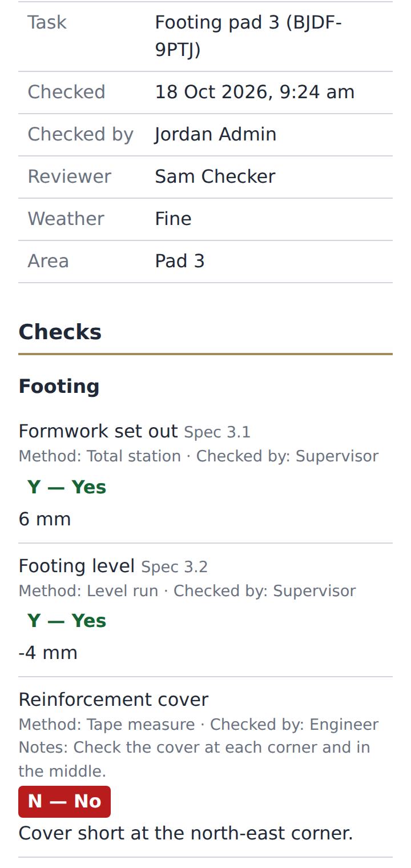Click the Cover short at north-east corner comment

(186, 833)
